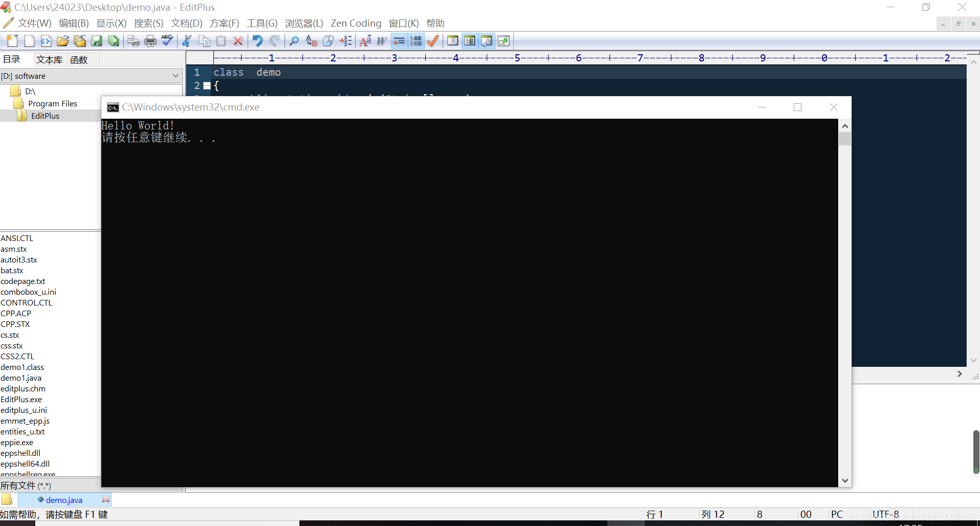Image resolution: width=980 pixels, height=526 pixels.
Task: Click the Find in Files icon
Action: (328, 41)
